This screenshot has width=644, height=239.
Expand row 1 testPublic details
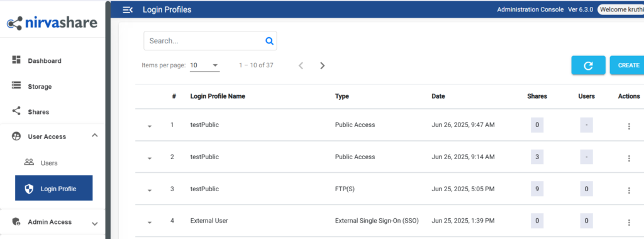point(150,126)
